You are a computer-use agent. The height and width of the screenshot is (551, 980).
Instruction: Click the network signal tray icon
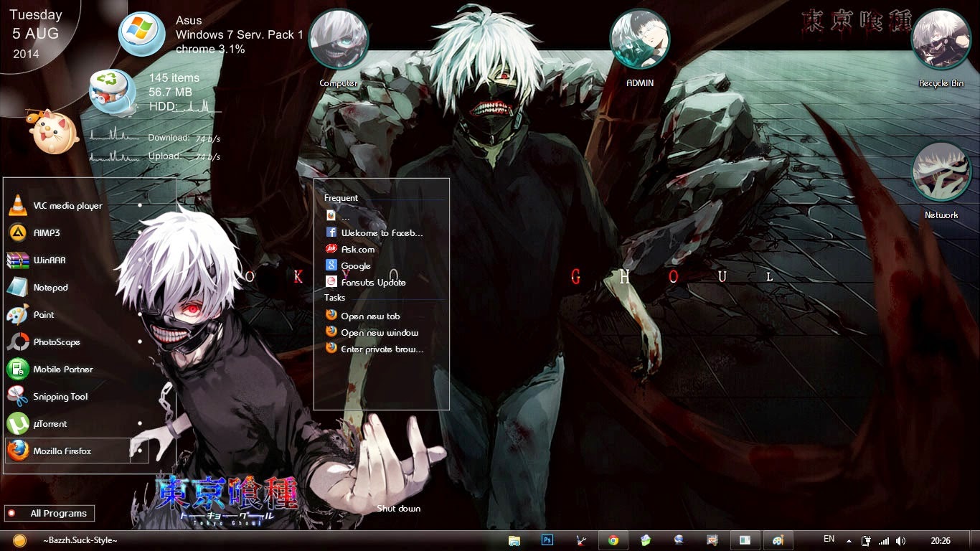tap(884, 541)
